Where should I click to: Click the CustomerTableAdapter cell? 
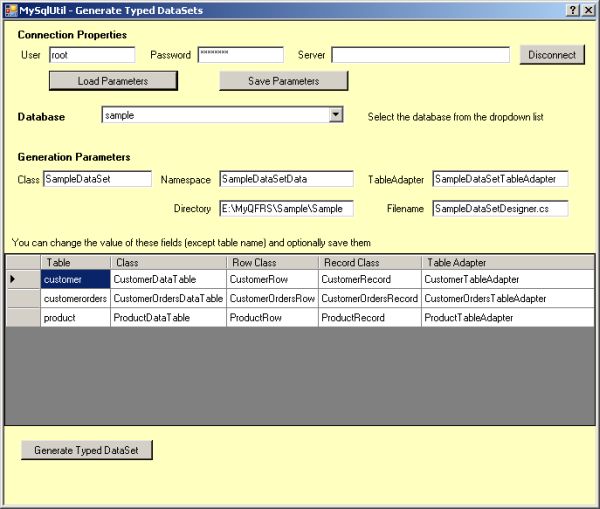point(508,279)
